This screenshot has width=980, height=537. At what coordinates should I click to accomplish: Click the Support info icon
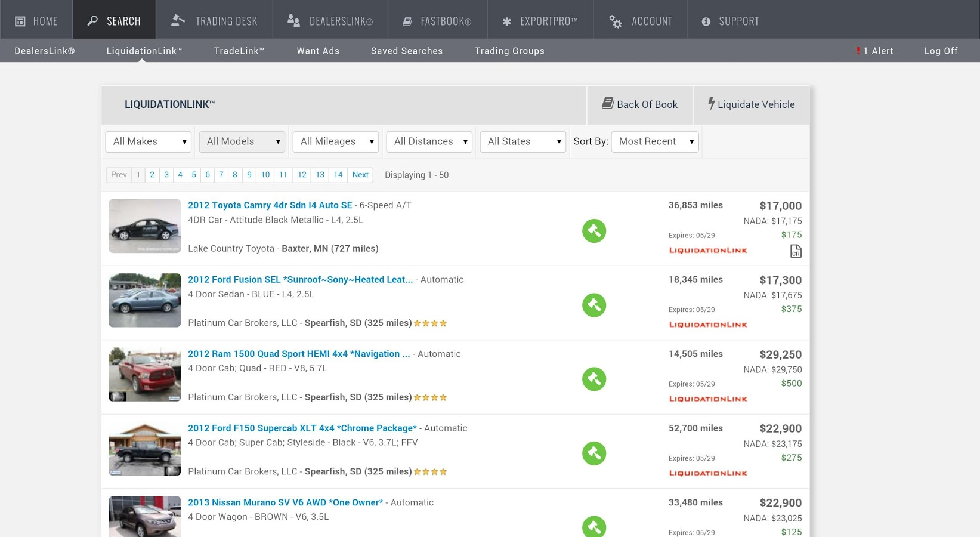[706, 21]
